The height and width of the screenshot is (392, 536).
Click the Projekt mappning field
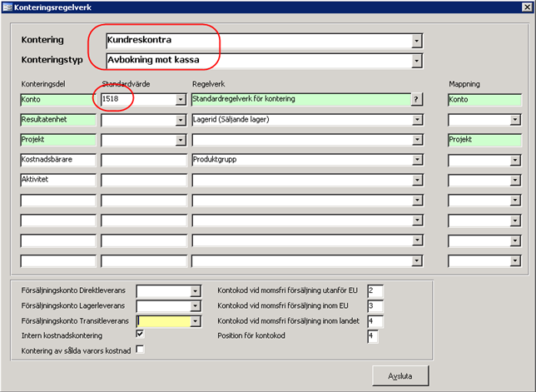[484, 140]
